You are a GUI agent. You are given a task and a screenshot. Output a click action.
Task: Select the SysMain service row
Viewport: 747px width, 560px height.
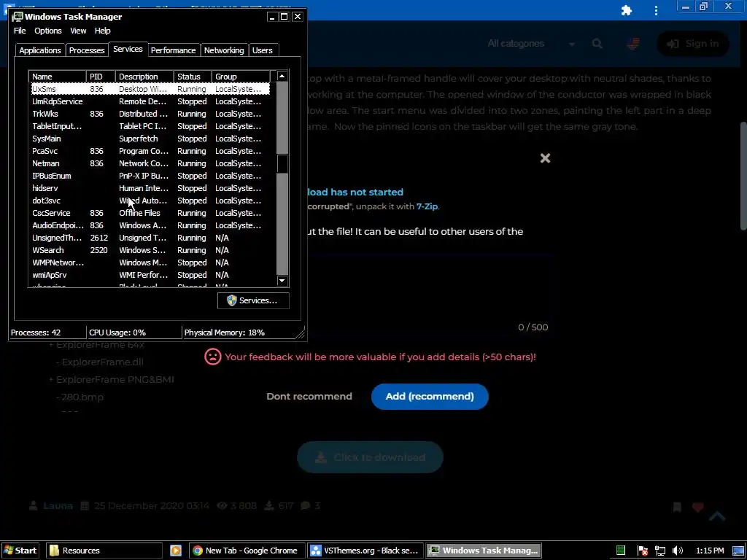pos(150,139)
